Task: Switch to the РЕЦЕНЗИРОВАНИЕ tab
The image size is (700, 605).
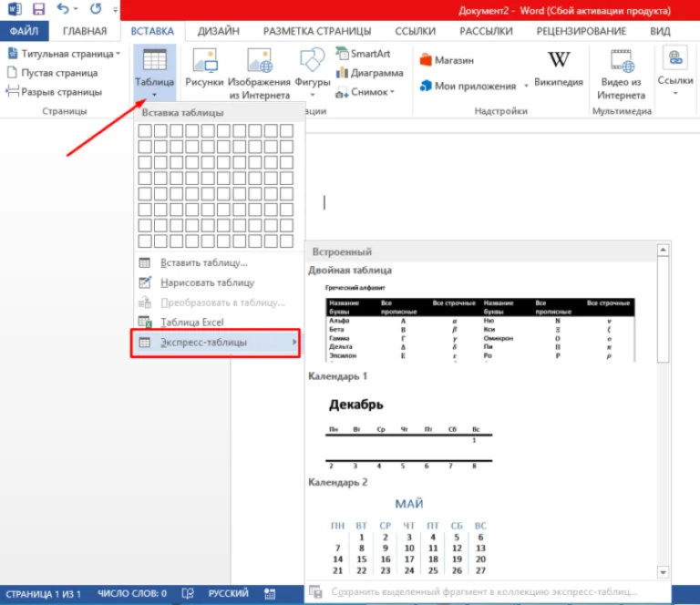Action: [582, 31]
